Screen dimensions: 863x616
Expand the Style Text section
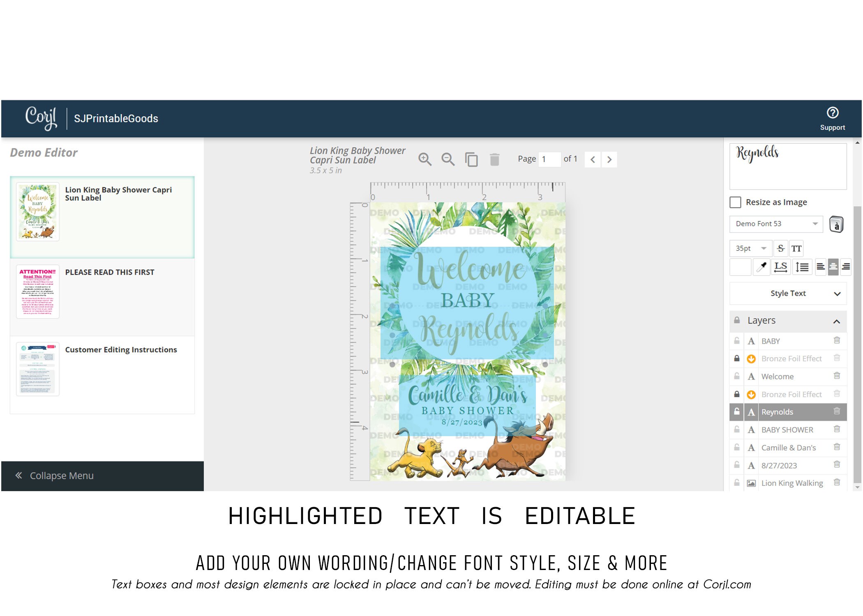(x=788, y=293)
